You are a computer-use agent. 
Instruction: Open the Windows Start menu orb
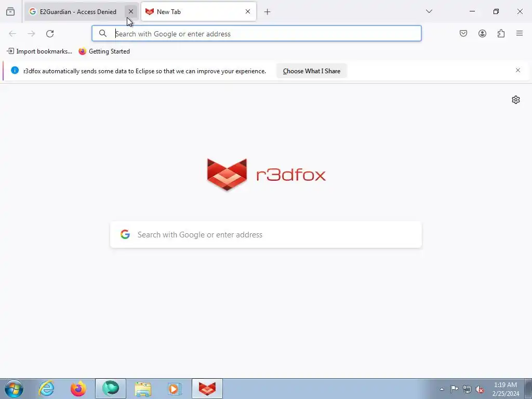coord(14,389)
